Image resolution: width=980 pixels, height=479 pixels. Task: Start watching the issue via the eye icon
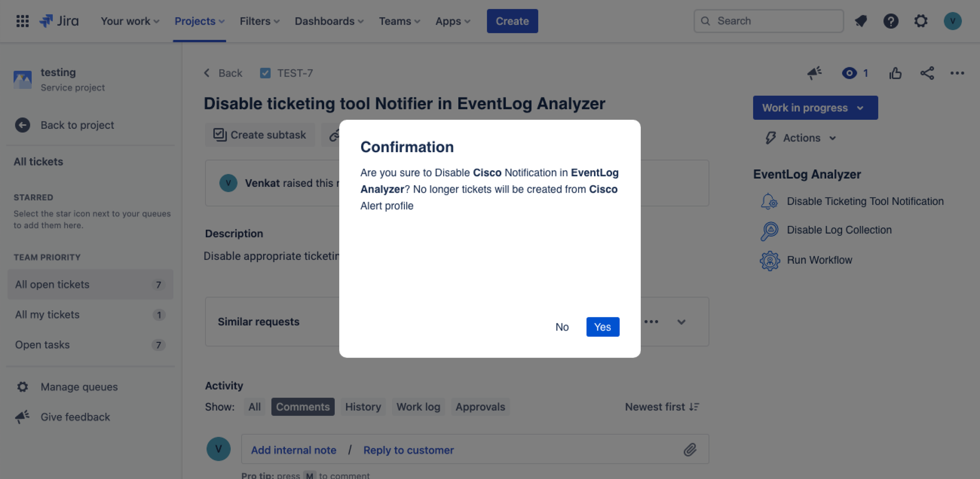tap(849, 73)
